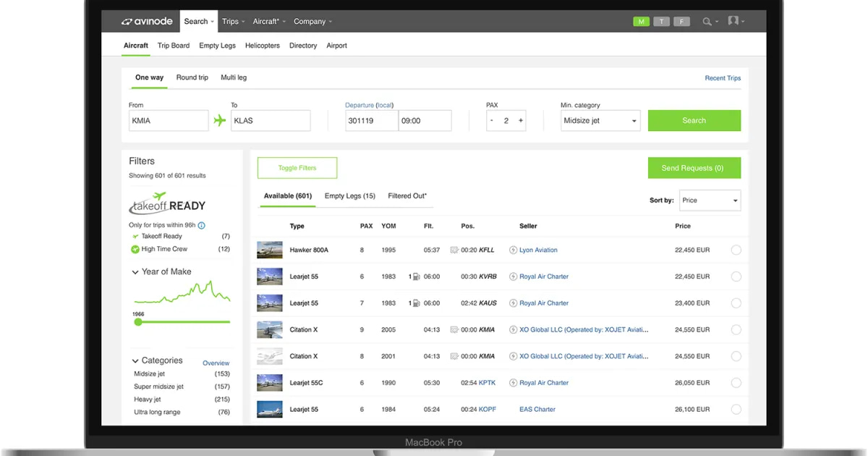Click the High Time Crew crew icon

click(135, 248)
